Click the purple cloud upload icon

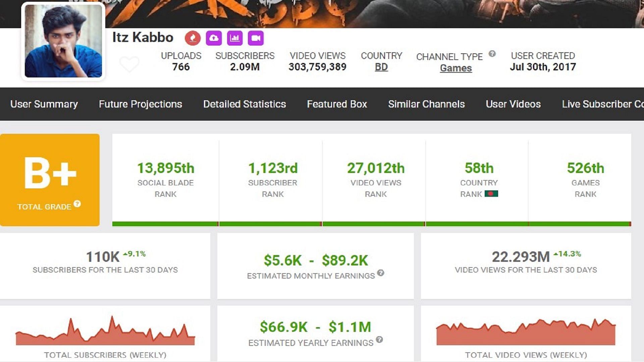coord(214,38)
